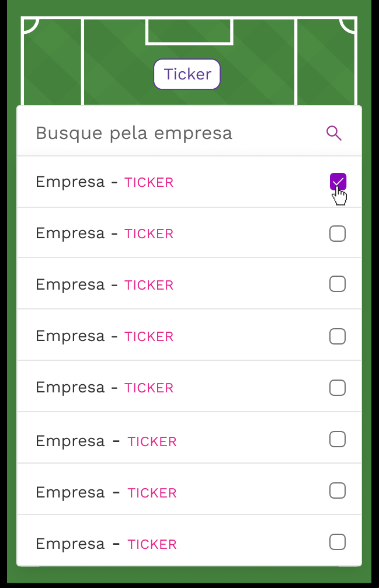Screen dimensions: 379x588
Task: Click the Ticker pill on the field
Action: (x=187, y=74)
